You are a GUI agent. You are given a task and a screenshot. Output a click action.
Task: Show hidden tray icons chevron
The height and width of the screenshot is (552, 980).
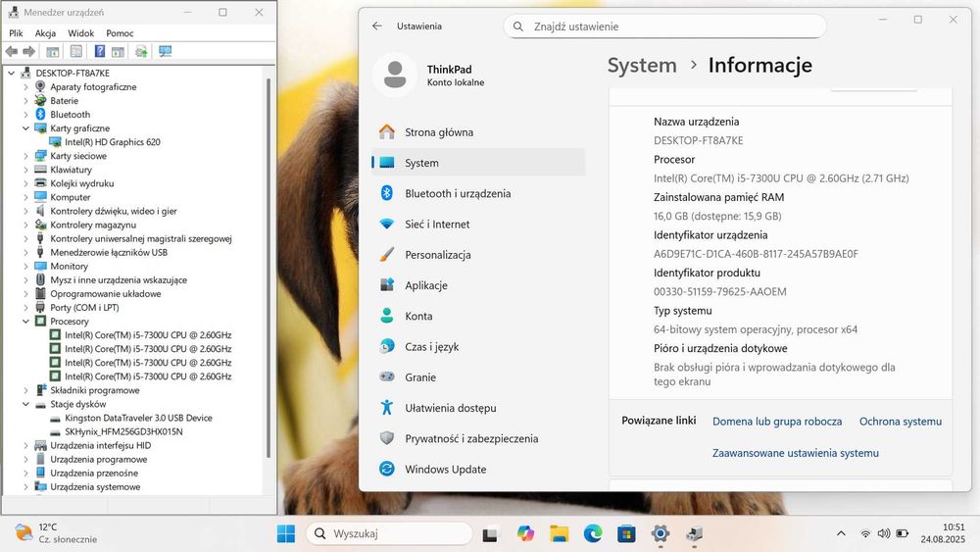pos(841,533)
